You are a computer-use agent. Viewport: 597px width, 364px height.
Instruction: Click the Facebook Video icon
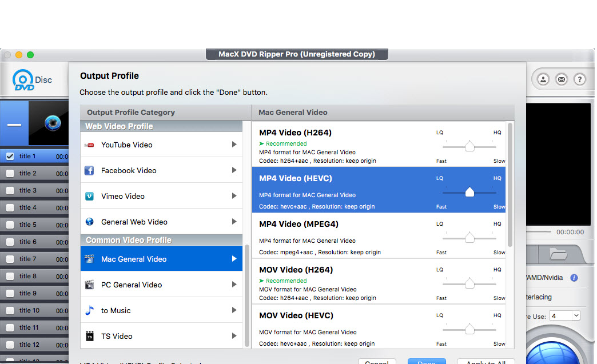tap(89, 170)
